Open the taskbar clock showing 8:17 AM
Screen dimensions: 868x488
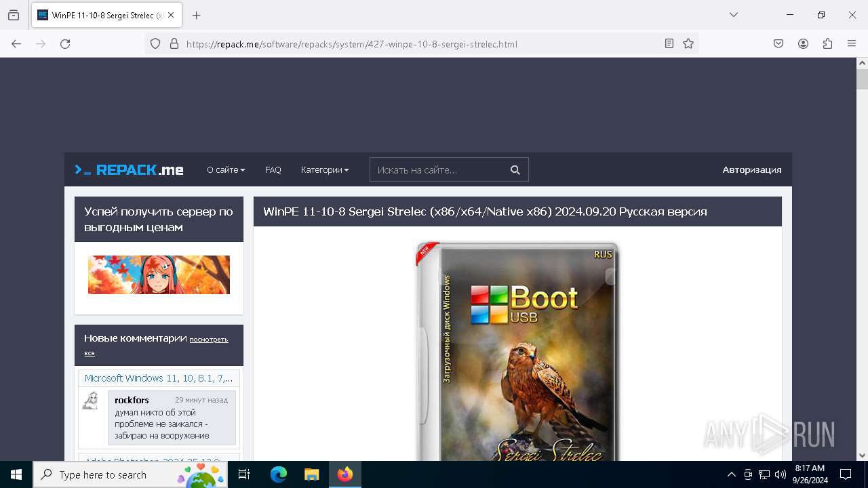[810, 474]
